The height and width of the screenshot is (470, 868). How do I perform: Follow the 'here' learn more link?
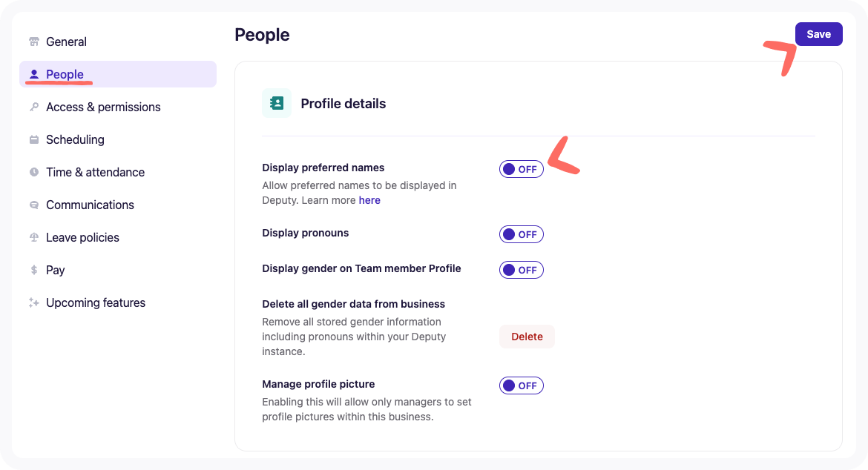click(x=369, y=200)
